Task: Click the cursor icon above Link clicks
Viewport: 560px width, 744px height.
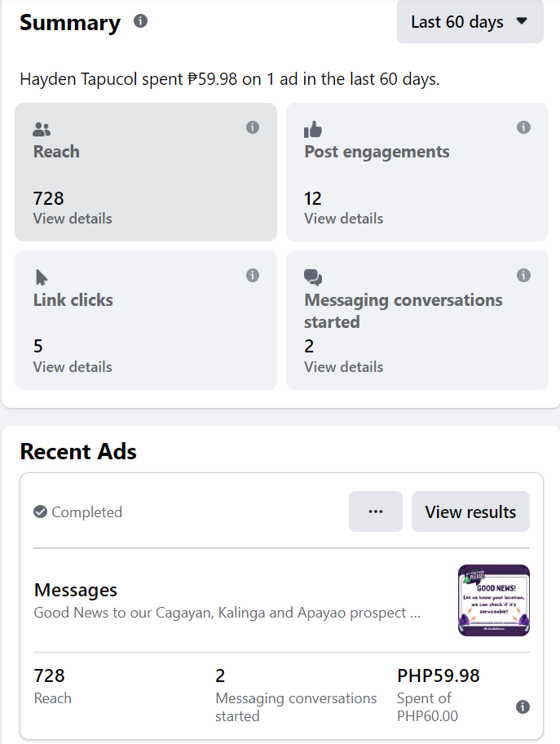Action: point(41,277)
